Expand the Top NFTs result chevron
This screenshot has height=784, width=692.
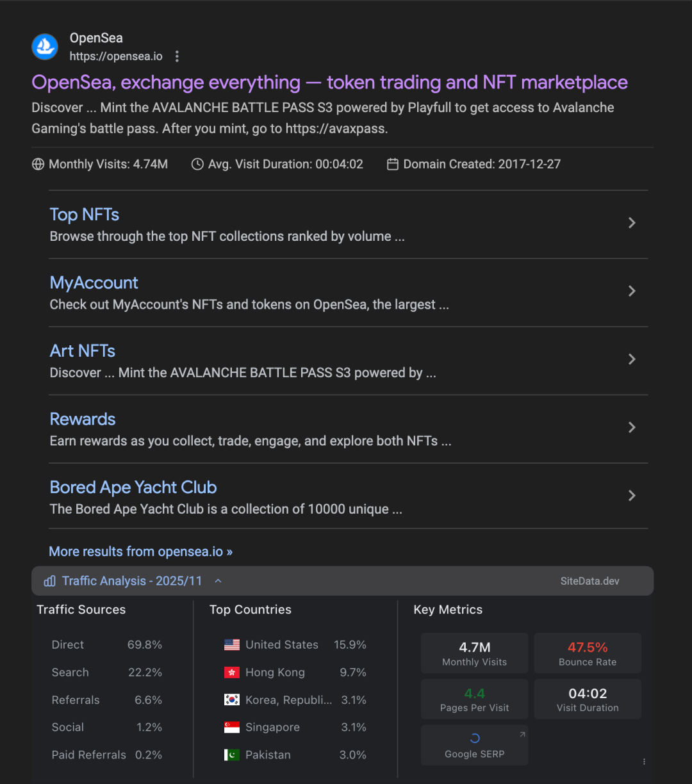(x=632, y=223)
